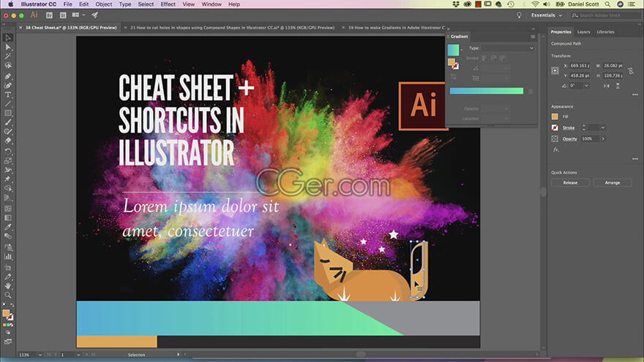The width and height of the screenshot is (644, 362).
Task: Expand the Opacity slider arrow
Action: coord(603,139)
